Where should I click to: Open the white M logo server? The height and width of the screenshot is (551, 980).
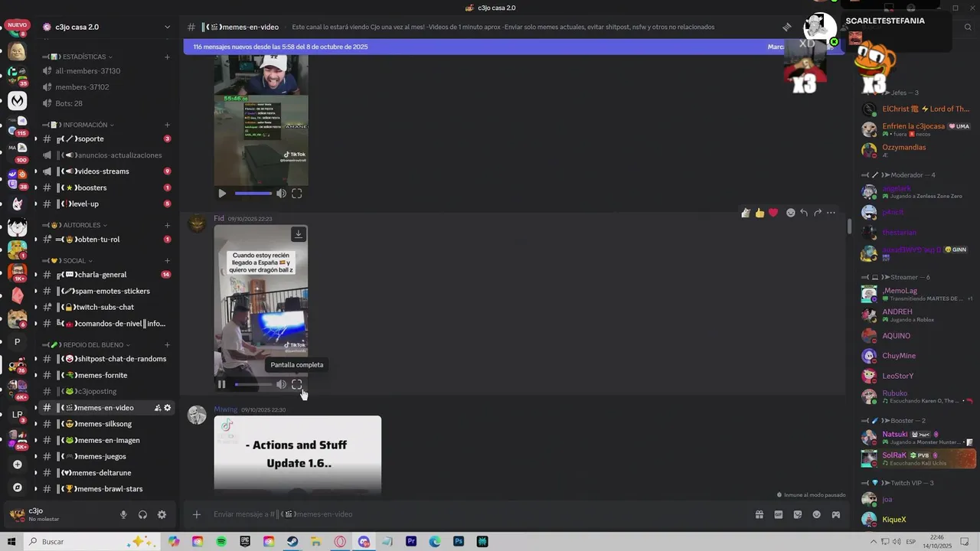(17, 100)
